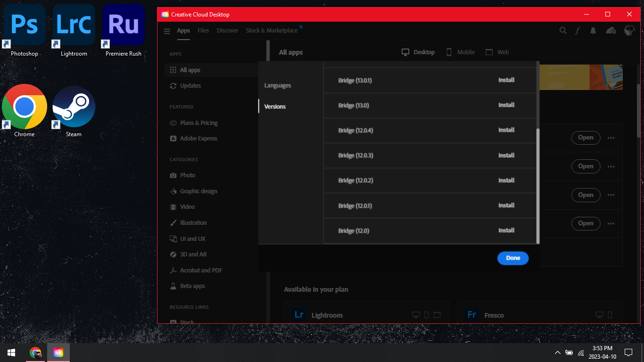Switch to the Apps tab
Screen dimensions: 644x362
pyautogui.click(x=183, y=31)
